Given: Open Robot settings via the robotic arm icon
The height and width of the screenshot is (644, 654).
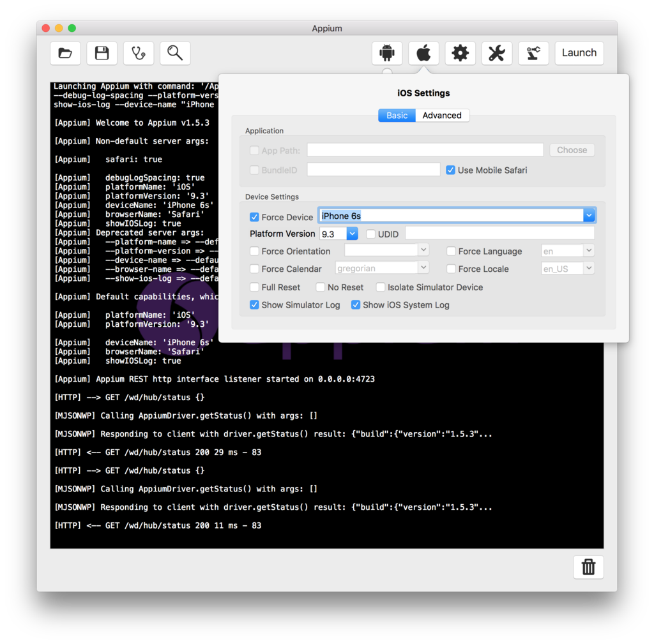Looking at the screenshot, I should pos(533,53).
